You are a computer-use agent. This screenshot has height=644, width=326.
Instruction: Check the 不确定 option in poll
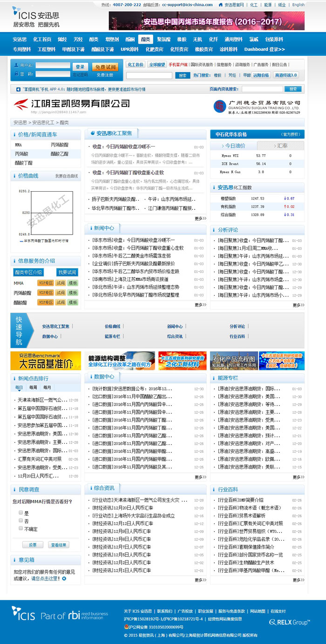(20, 528)
